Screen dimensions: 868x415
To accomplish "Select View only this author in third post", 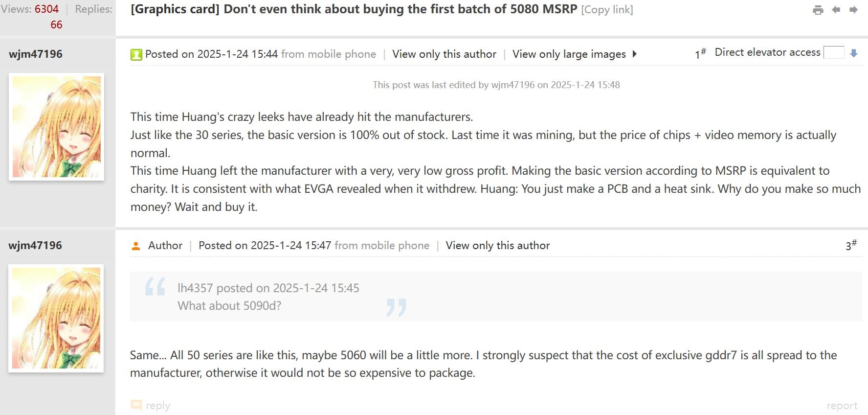I will click(497, 245).
